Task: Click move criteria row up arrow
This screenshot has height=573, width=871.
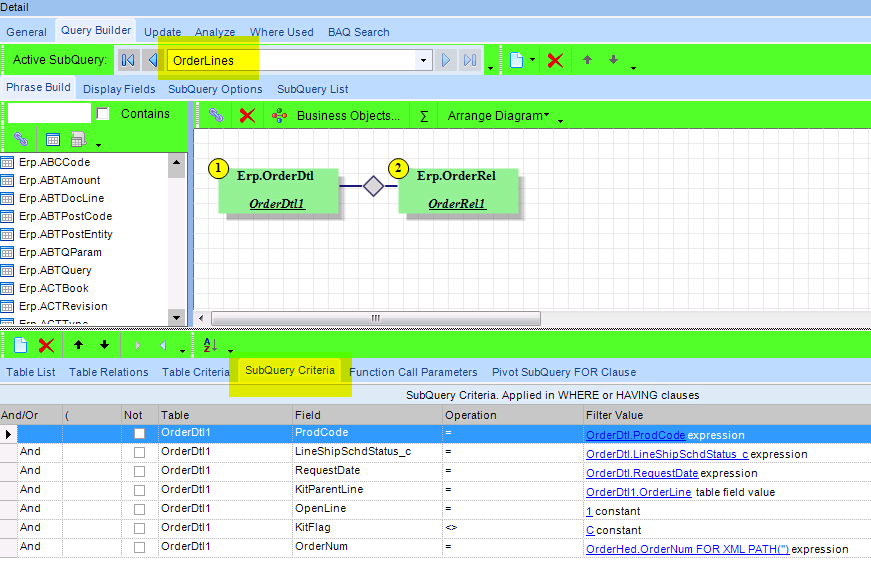Action: coord(79,345)
